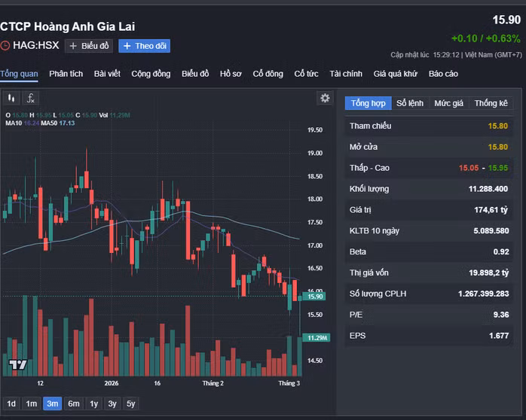
Task: Select the Tổng hợp panel tab
Action: pyautogui.click(x=368, y=103)
